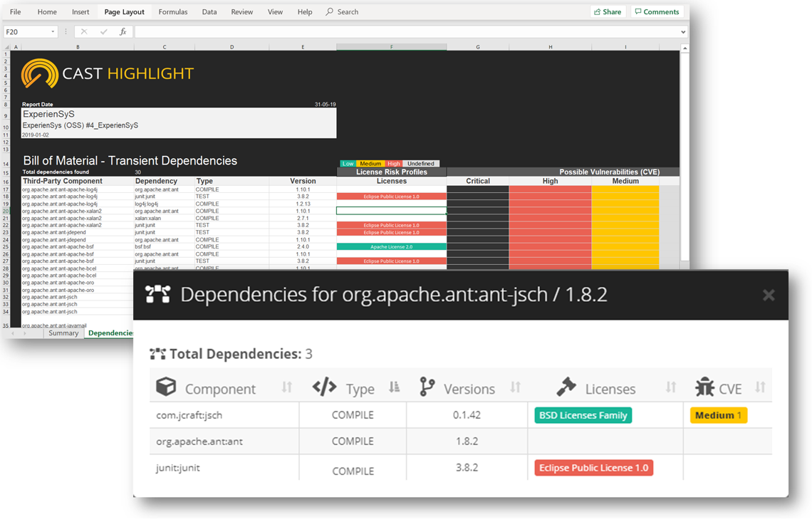
Task: Sort by CVE column arrows
Action: (x=760, y=387)
